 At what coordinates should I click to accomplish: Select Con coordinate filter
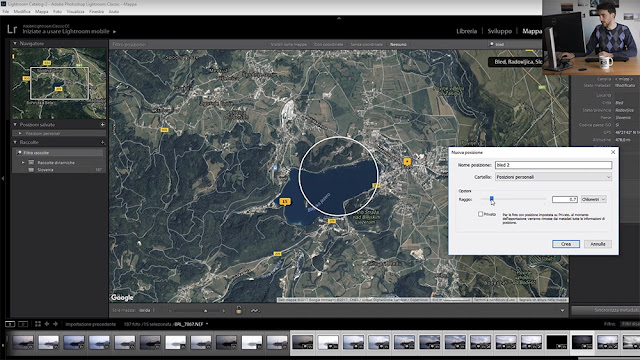click(328, 44)
